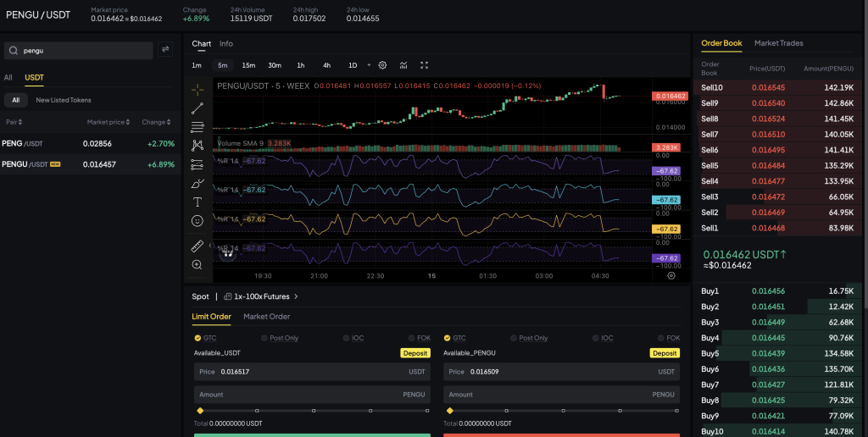
Task: Sort pairs by Market price column
Action: 108,123
